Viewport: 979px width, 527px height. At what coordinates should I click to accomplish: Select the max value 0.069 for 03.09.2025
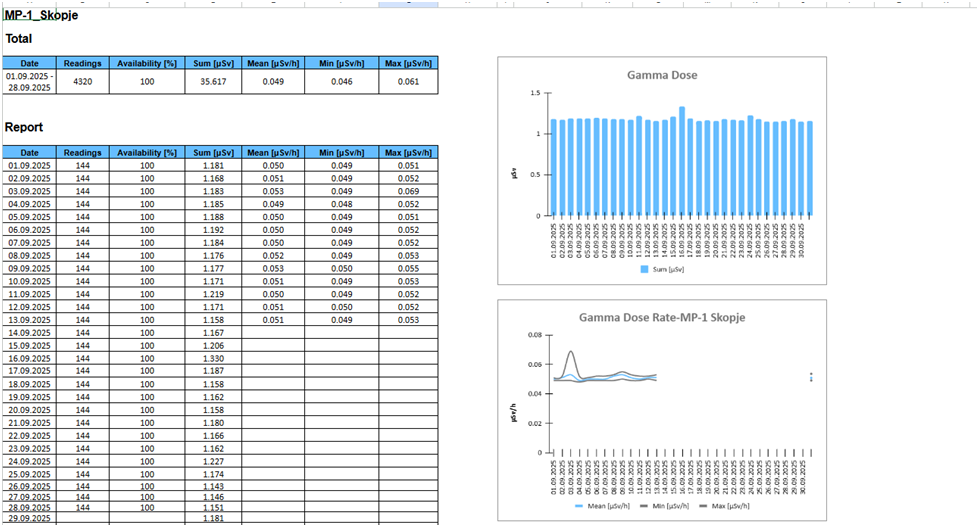408,191
